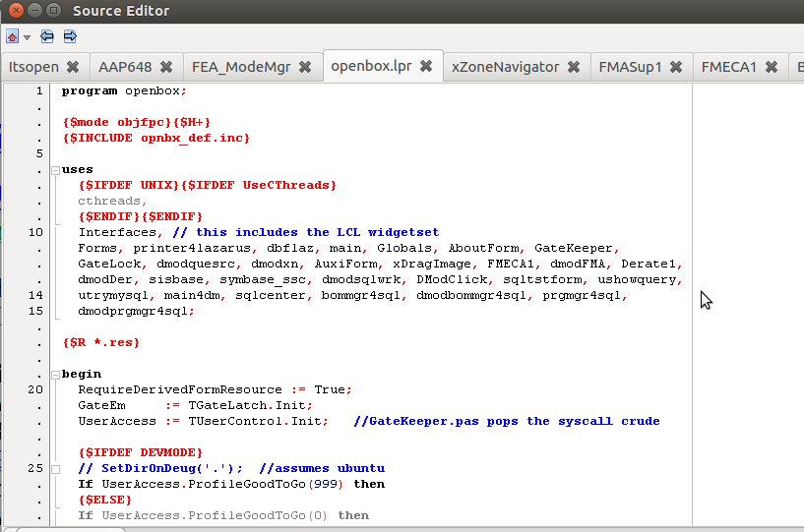804x532 pixels.
Task: Click line number 20 in the gutter
Action: [35, 389]
